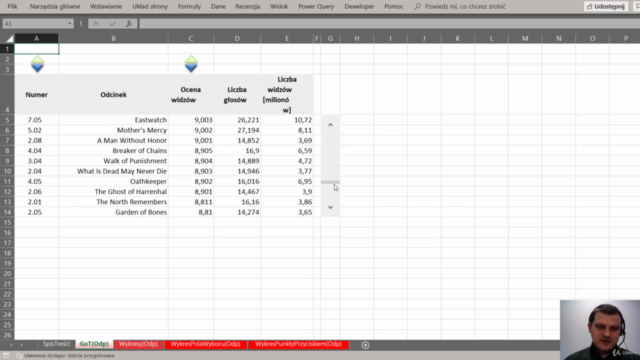
Task: Click the Numer header cell
Action: [x=36, y=94]
